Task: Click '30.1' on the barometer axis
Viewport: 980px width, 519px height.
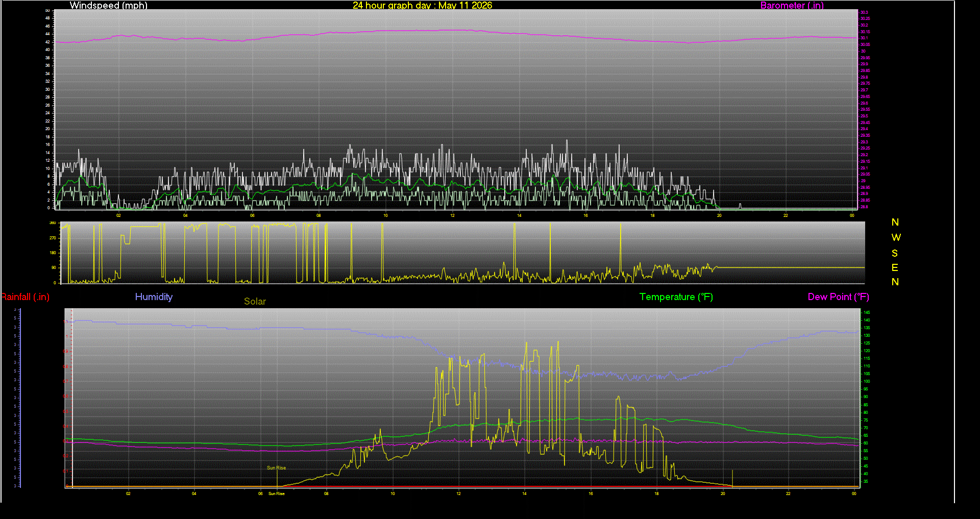Action: pos(864,38)
